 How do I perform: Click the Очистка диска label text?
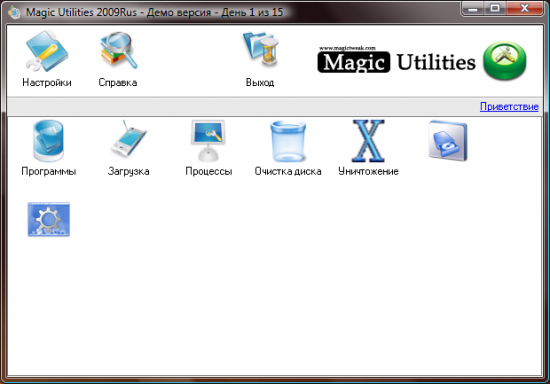pyautogui.click(x=288, y=171)
